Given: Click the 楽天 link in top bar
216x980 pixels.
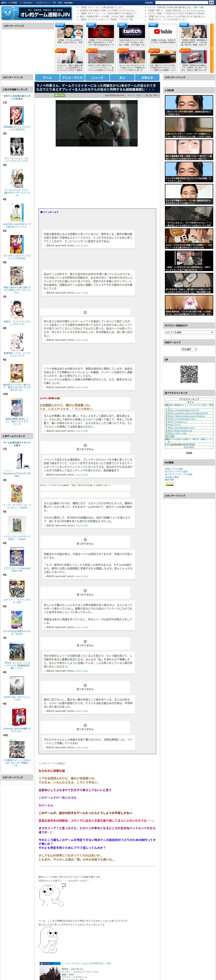Looking at the screenshot, I should point(60,3).
